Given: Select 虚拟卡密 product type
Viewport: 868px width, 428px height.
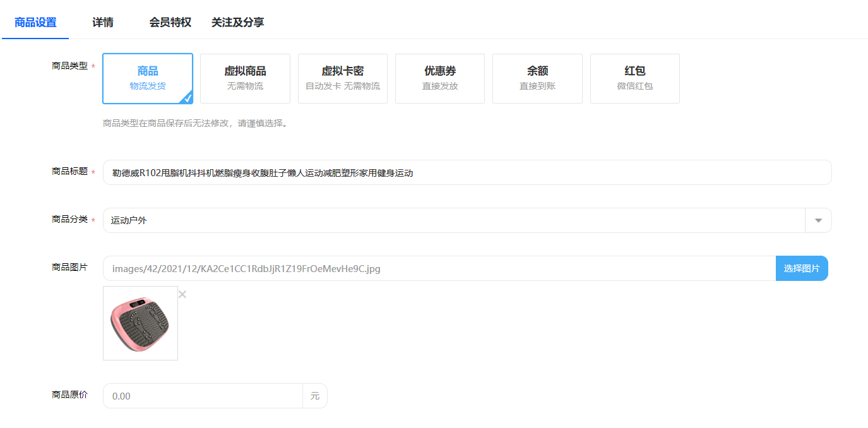Looking at the screenshot, I should point(343,78).
